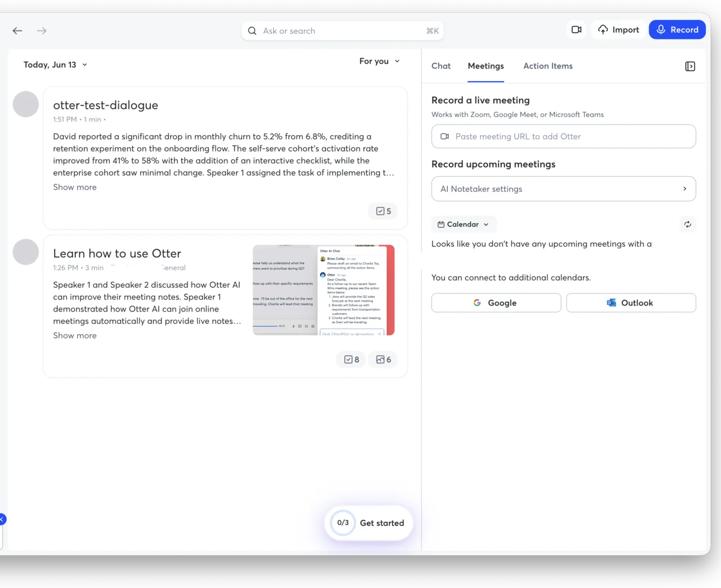Open the For you filter dropdown

click(x=380, y=61)
